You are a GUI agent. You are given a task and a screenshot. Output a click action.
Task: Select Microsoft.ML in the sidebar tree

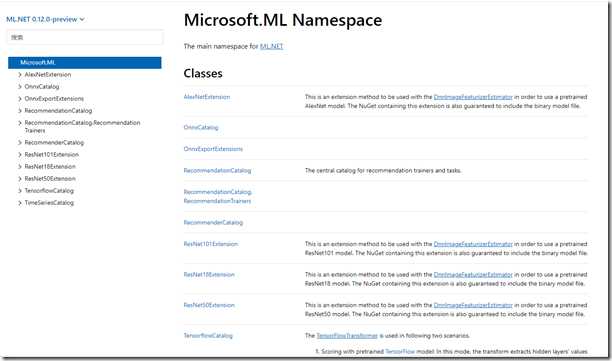pyautogui.click(x=85, y=62)
